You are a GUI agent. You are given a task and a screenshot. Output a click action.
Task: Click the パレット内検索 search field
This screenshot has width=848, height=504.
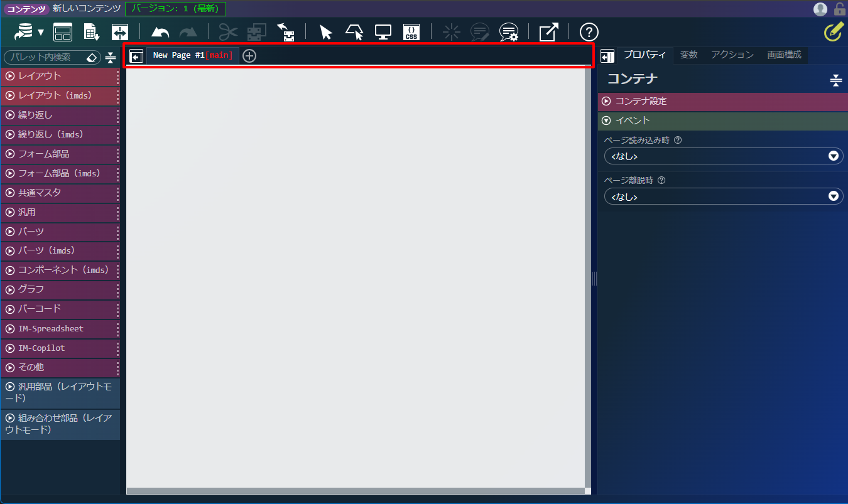[45, 57]
